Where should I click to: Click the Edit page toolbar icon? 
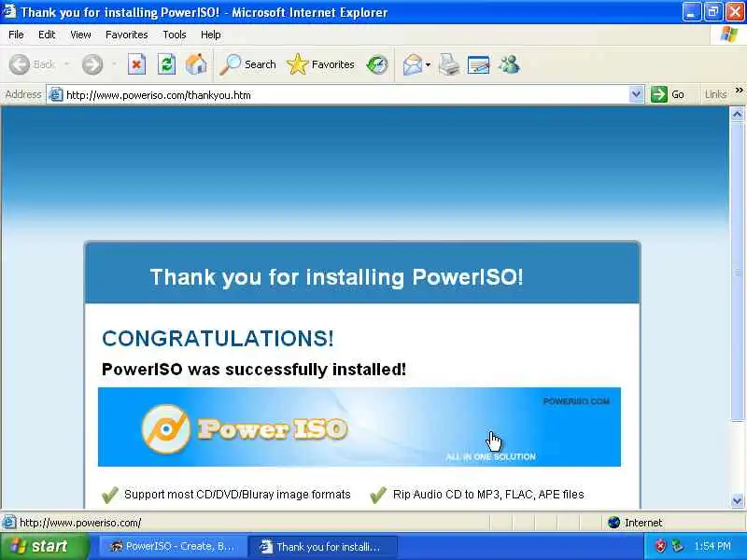coord(478,64)
